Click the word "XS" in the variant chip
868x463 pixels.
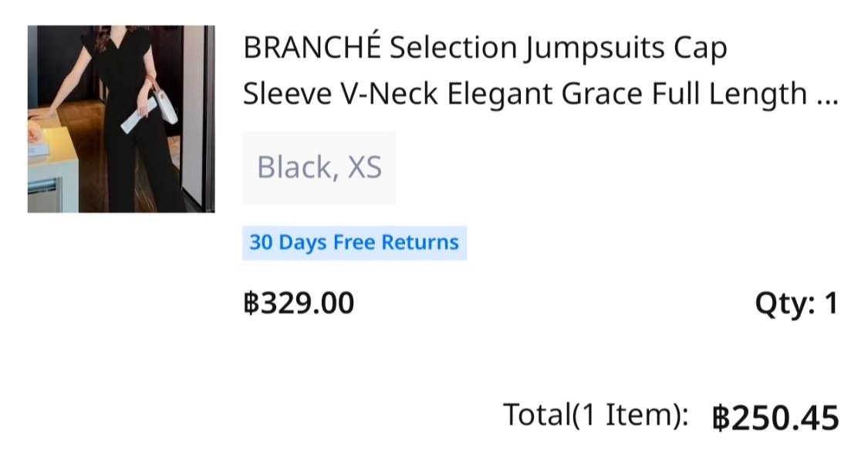click(365, 167)
